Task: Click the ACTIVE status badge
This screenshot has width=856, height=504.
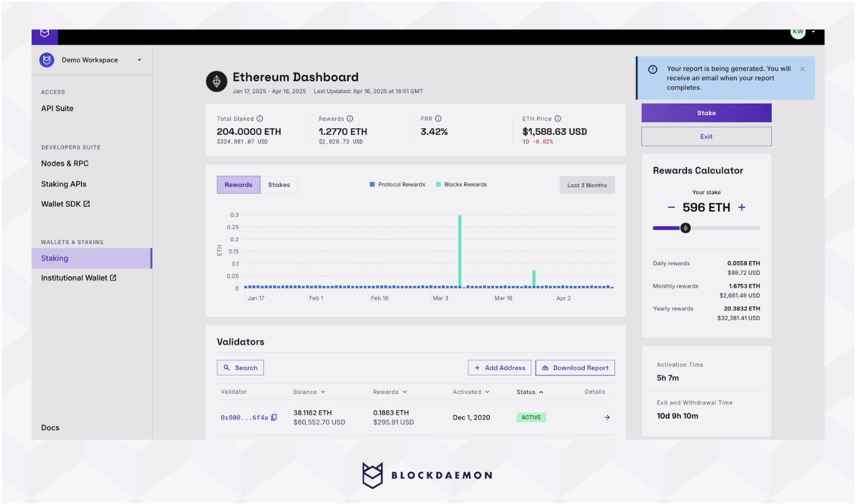Action: [531, 417]
